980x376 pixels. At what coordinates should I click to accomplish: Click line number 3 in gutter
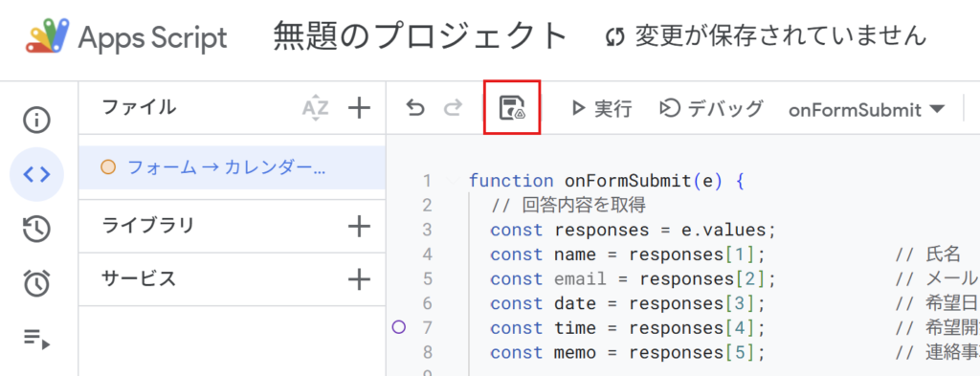point(427,230)
